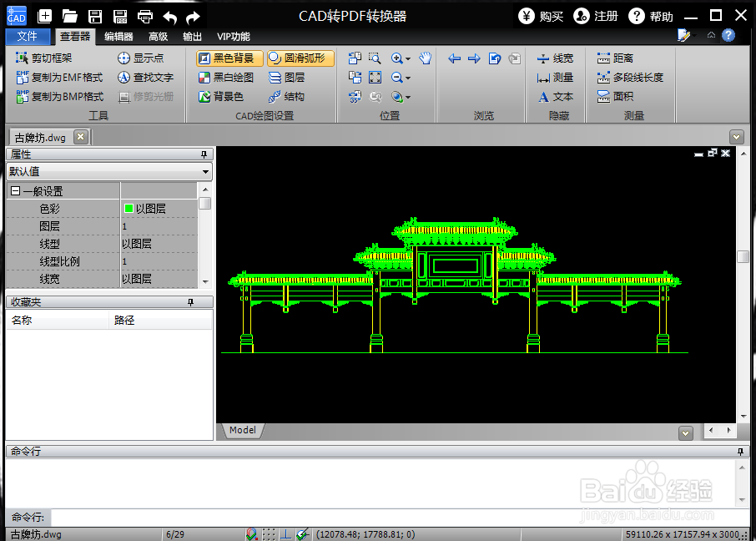This screenshot has height=541, width=756.
Task: Click 复制为BMP格式
Action: (60, 97)
